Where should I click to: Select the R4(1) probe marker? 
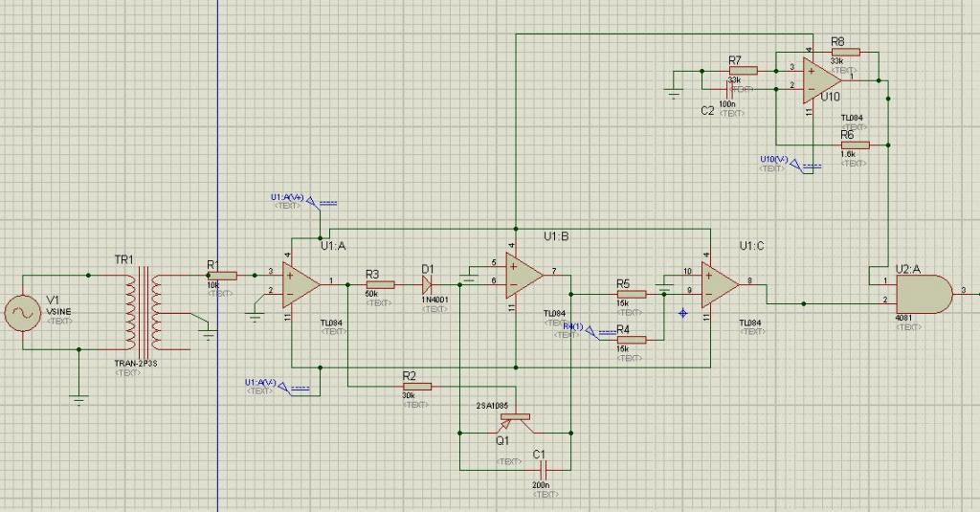pyautogui.click(x=583, y=331)
